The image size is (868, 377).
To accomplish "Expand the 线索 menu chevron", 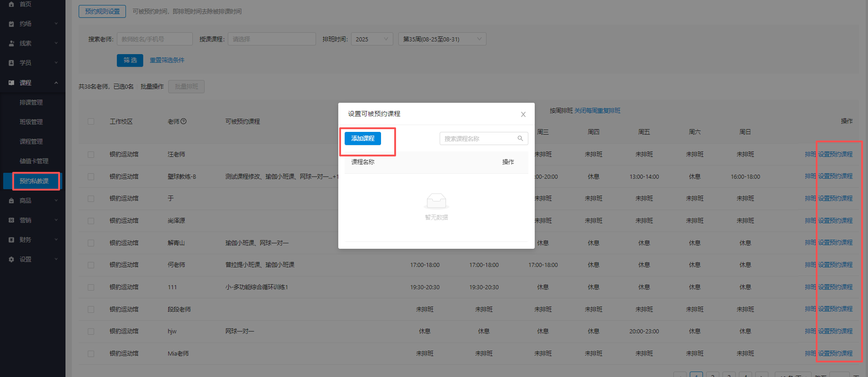I will (x=56, y=43).
